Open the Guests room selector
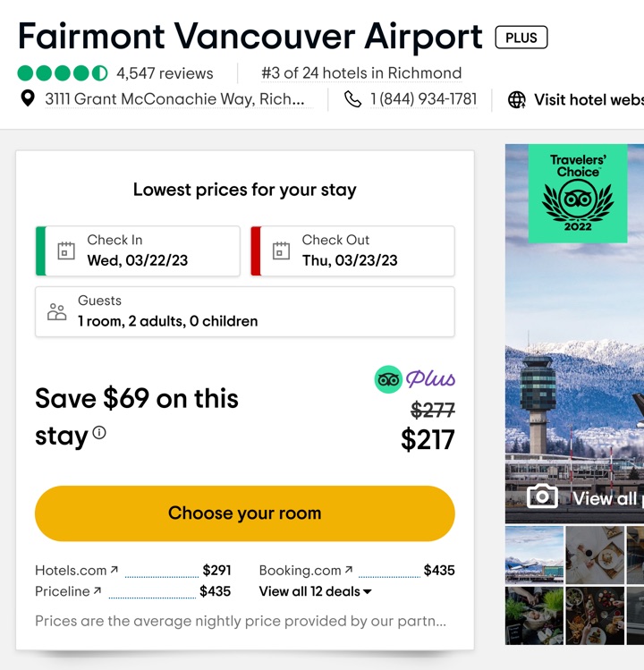Screen dimensions: 644x670 (245, 312)
